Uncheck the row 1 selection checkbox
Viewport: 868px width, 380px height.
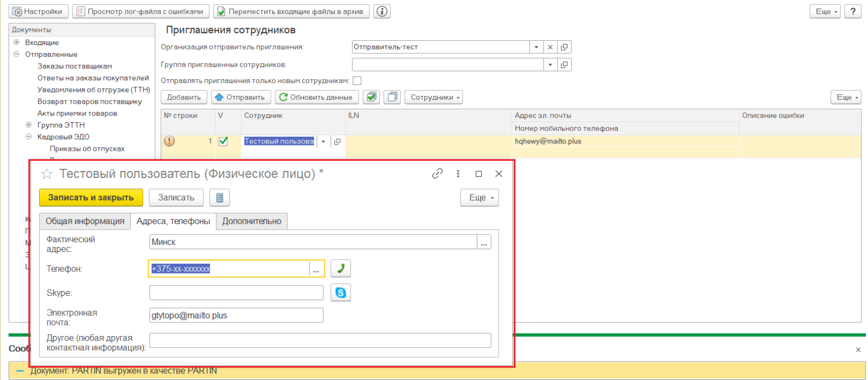click(x=223, y=141)
